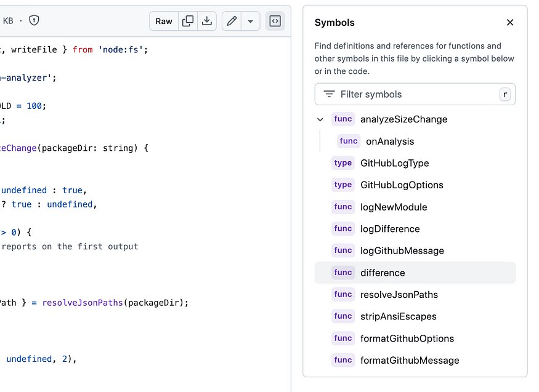This screenshot has height=392, width=539.
Task: Click the Raw button
Action: (x=164, y=21)
